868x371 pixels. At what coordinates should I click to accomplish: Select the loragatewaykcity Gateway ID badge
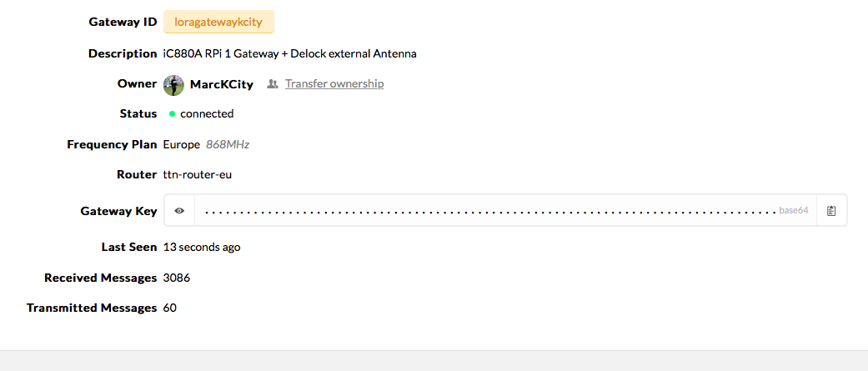[x=218, y=23]
